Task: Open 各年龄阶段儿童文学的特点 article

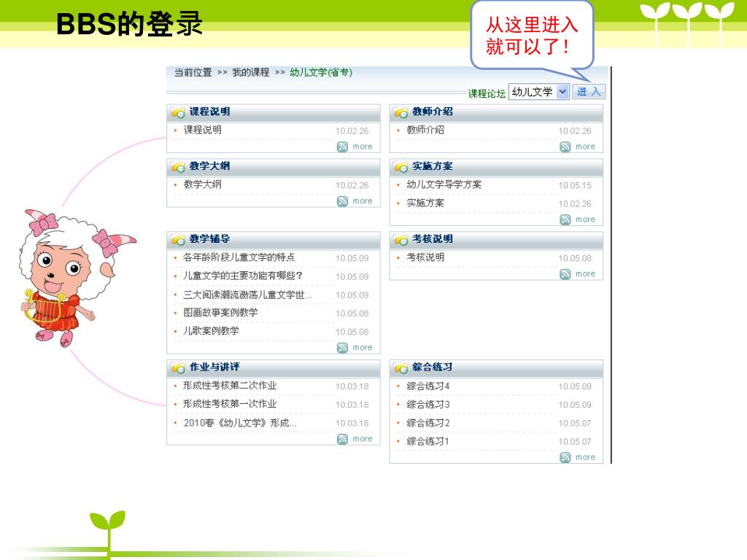Action: (x=239, y=257)
